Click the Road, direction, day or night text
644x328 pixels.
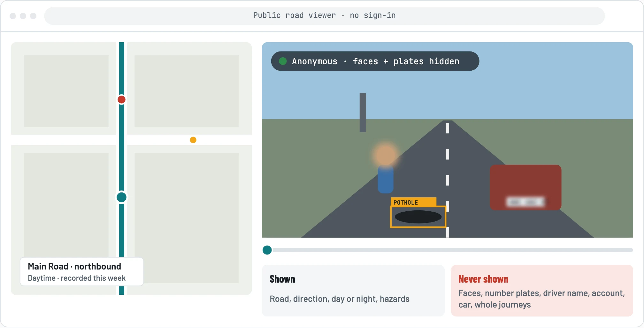coord(340,299)
